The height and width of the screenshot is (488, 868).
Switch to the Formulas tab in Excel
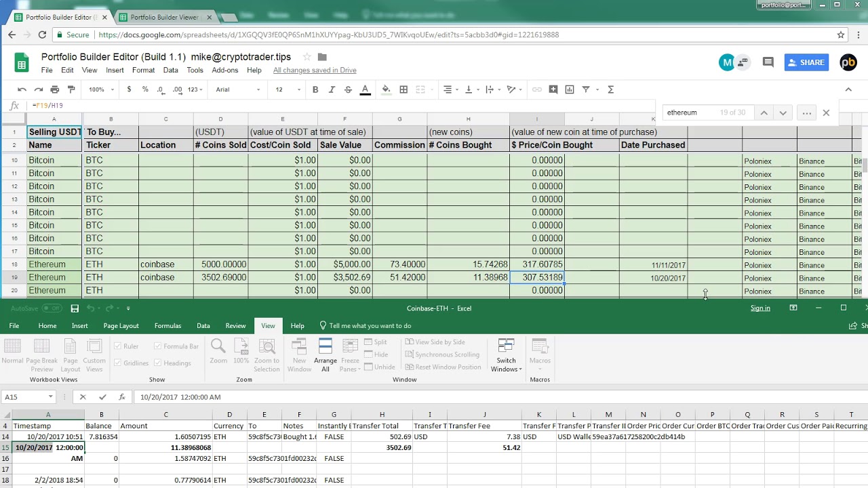tap(167, 326)
